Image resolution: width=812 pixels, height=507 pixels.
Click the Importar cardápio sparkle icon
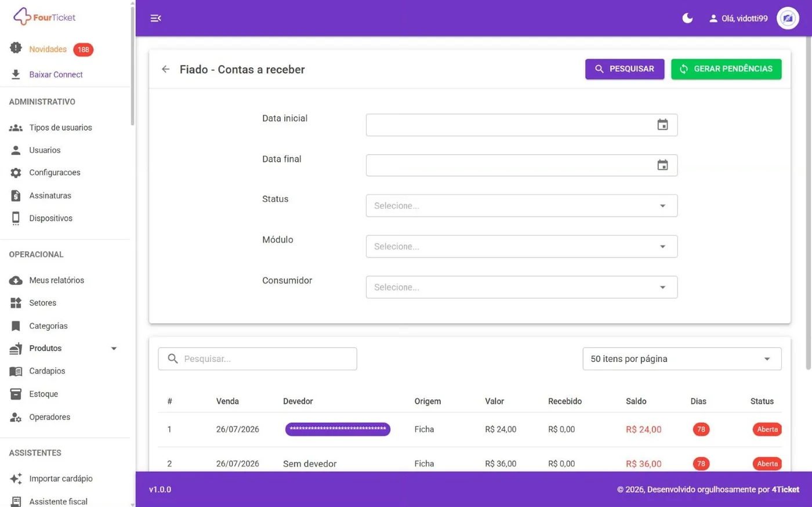16,479
